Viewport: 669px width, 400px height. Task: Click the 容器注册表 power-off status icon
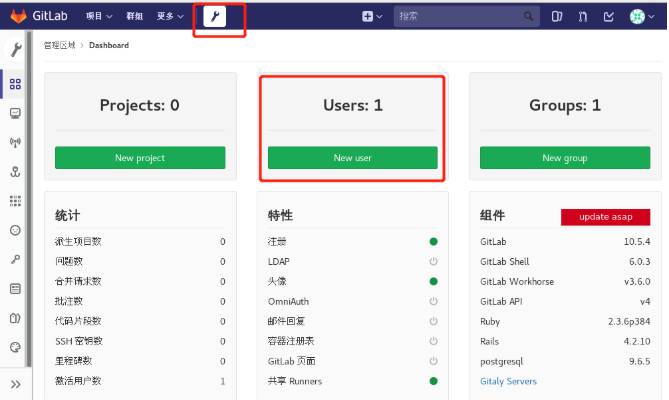click(433, 341)
